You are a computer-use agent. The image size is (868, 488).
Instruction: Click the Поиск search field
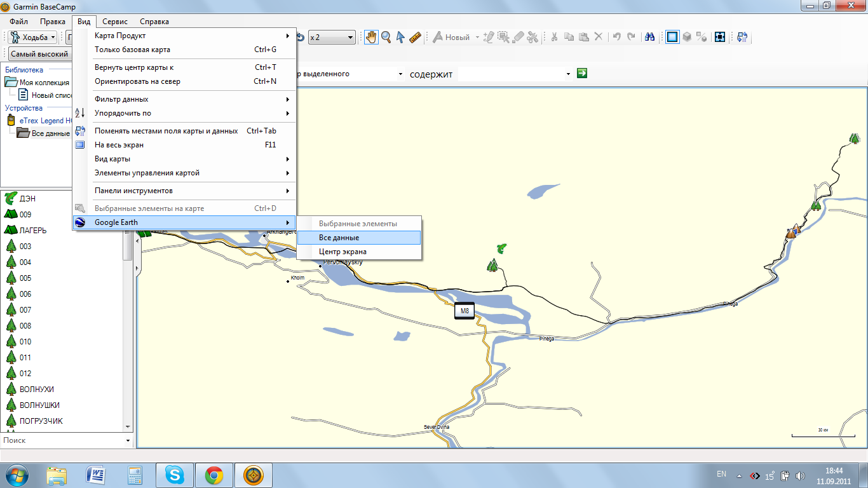62,440
